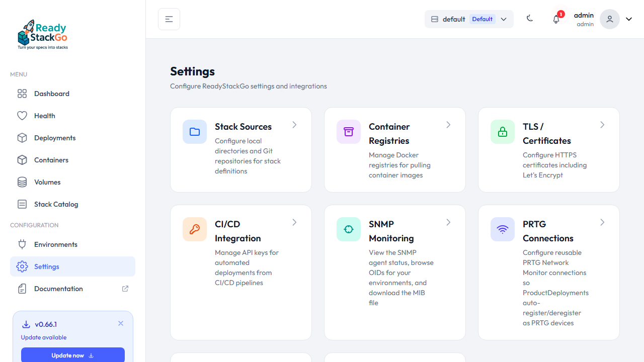
Task: Click the blue Default badge
Action: point(482,19)
